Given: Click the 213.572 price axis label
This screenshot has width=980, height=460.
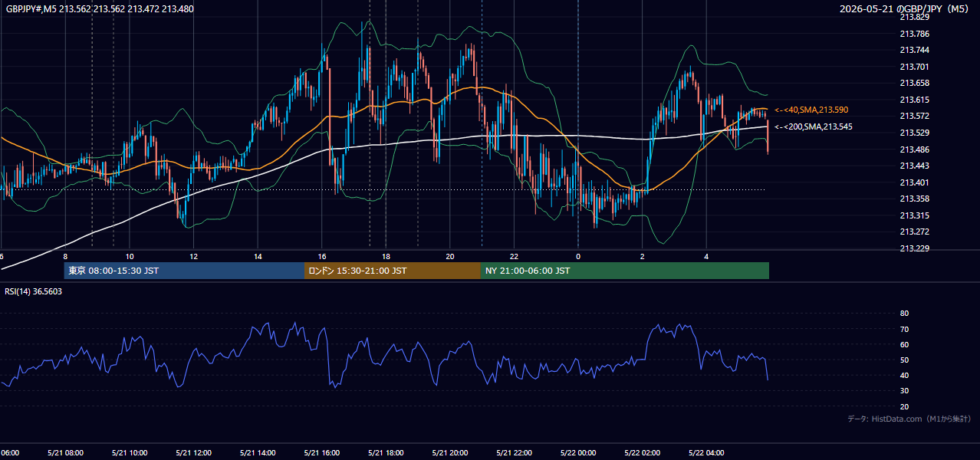Looking at the screenshot, I should tap(914, 116).
